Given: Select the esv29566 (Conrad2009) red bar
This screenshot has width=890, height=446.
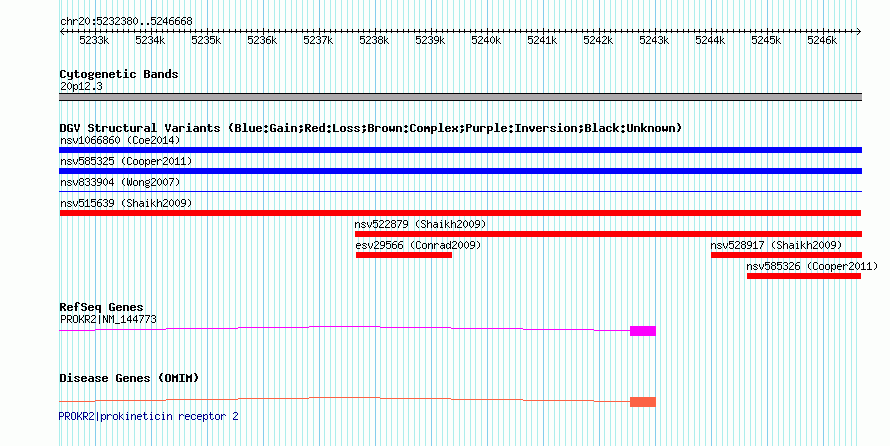Looking at the screenshot, I should 404,255.
